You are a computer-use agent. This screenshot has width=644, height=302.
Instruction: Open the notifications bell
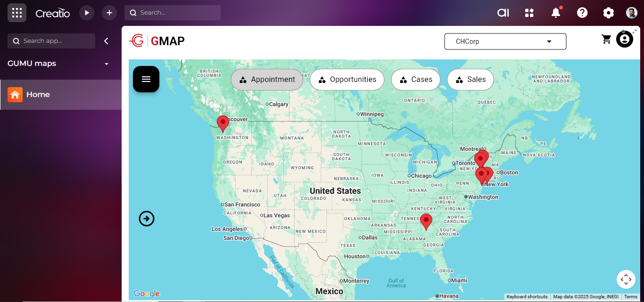click(x=556, y=13)
